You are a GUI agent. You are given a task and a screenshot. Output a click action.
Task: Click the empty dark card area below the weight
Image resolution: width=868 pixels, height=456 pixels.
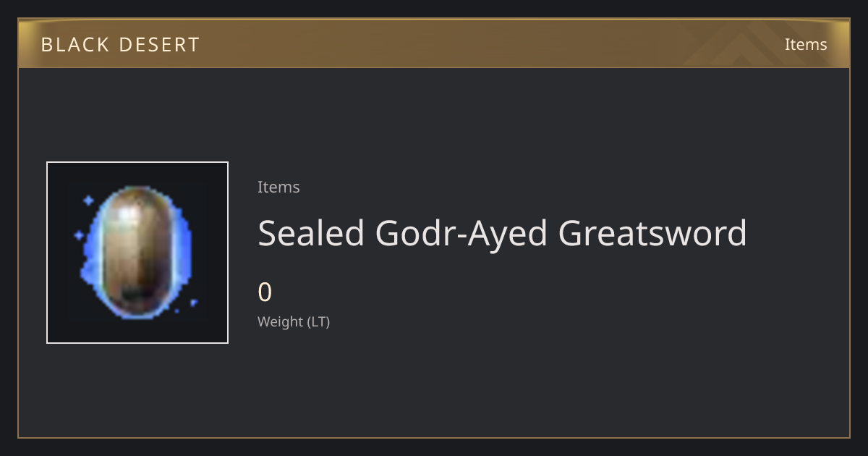(506, 384)
